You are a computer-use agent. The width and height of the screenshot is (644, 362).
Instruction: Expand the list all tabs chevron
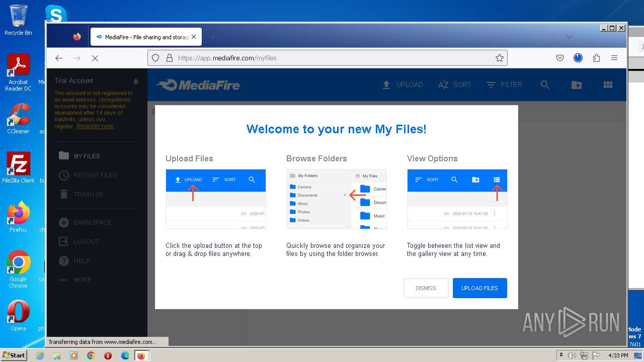[x=569, y=37]
